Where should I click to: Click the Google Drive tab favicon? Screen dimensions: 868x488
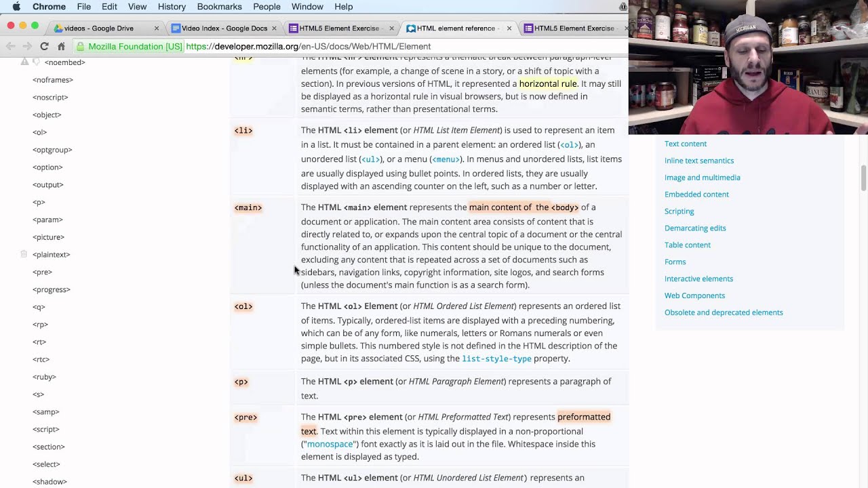(x=58, y=28)
